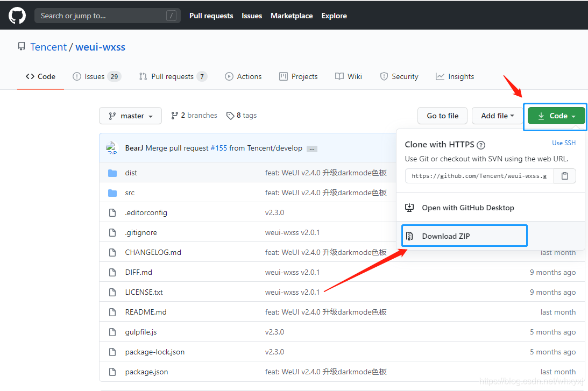The height and width of the screenshot is (391, 588).
Task: View the 2 branches link
Action: click(x=194, y=116)
